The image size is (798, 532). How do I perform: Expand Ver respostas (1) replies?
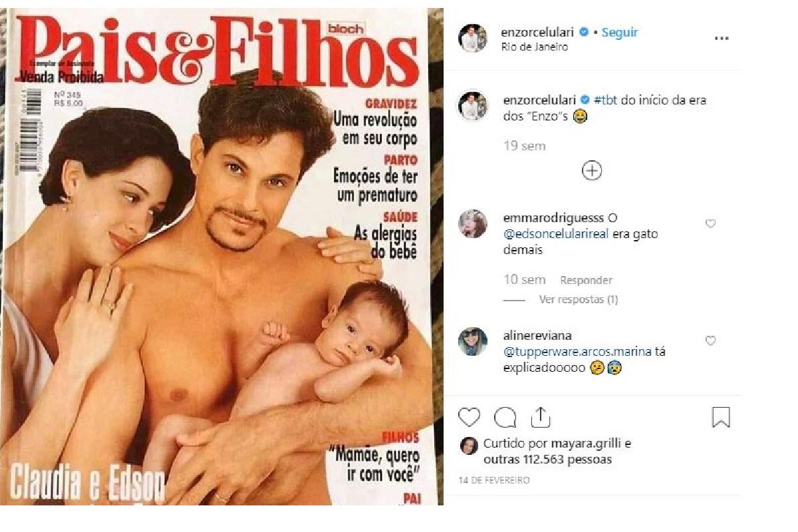[579, 300]
